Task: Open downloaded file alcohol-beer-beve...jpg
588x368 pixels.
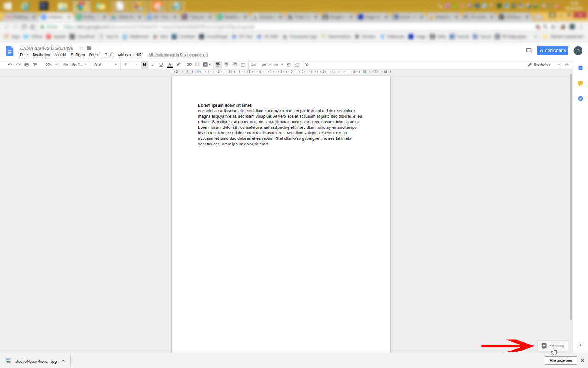Action: 31,361
